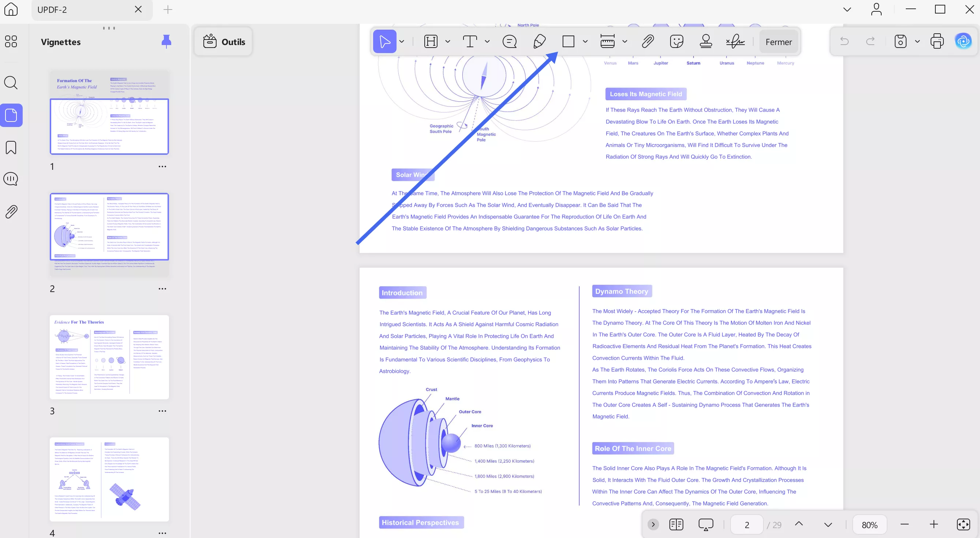Open the bookmarks panel
Image resolution: width=980 pixels, height=538 pixels.
coord(11,147)
